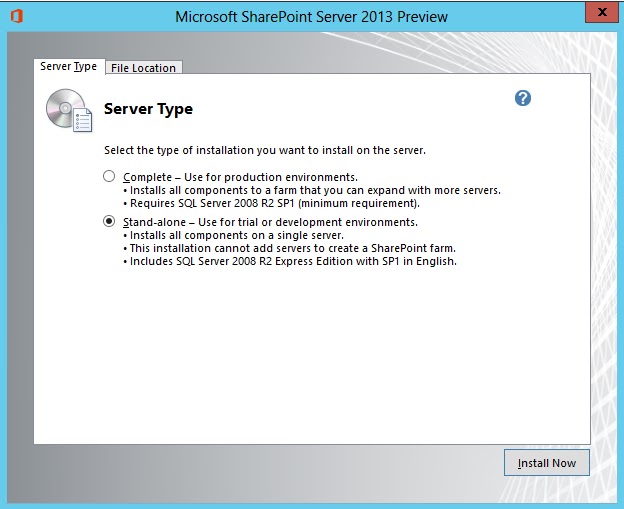Click 'Installs all components to a farm' line
Screen dimensions: 624x509
pyautogui.click(x=312, y=190)
